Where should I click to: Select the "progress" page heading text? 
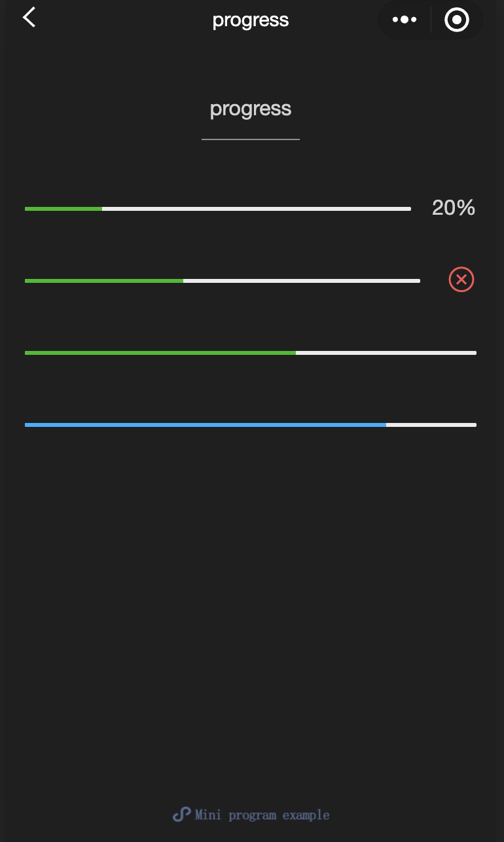251,109
